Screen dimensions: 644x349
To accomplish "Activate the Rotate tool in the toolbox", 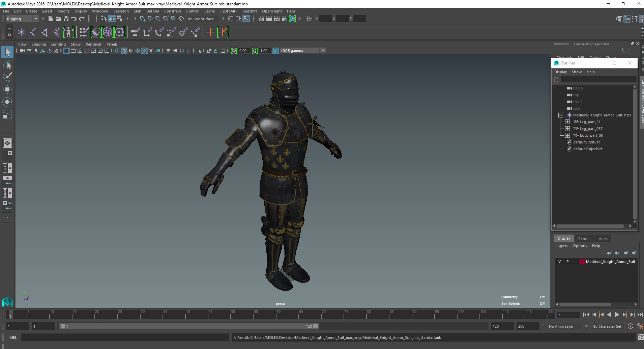I will 7,102.
